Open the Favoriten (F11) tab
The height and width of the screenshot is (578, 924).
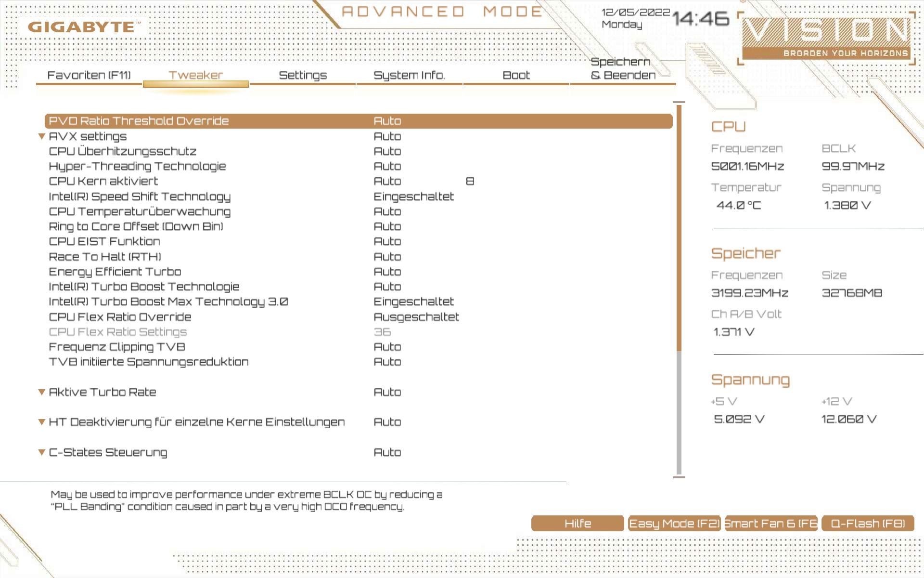coord(89,75)
